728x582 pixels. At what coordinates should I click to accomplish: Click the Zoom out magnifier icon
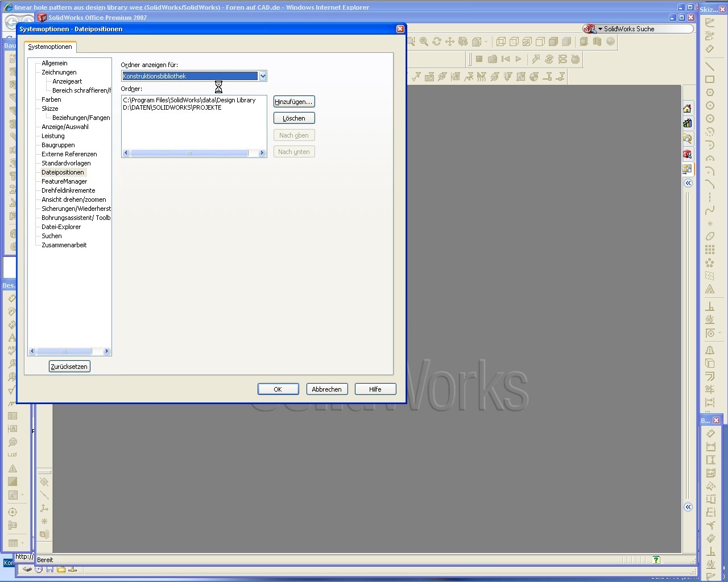click(424, 41)
